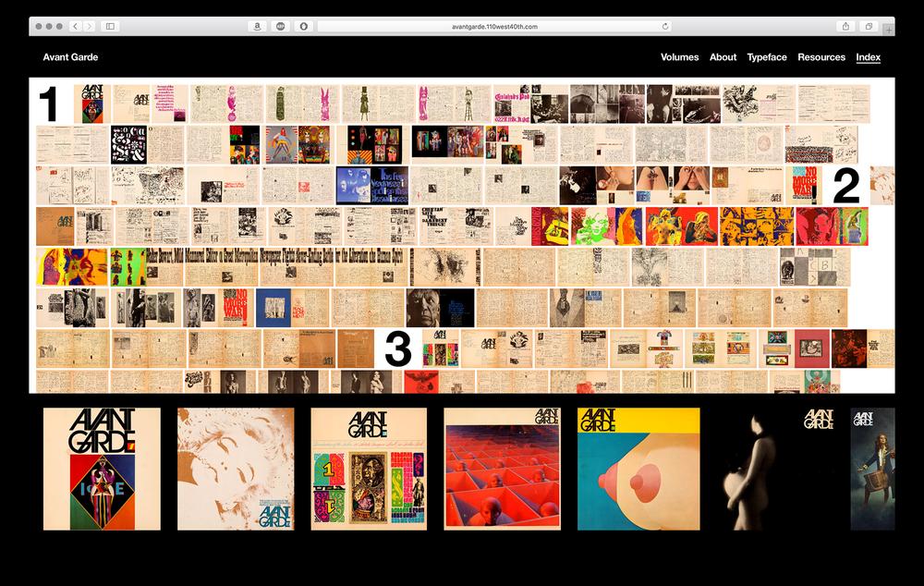This screenshot has height=586, width=924.
Task: Open the drummer painting cover
Action: pyautogui.click(x=873, y=469)
